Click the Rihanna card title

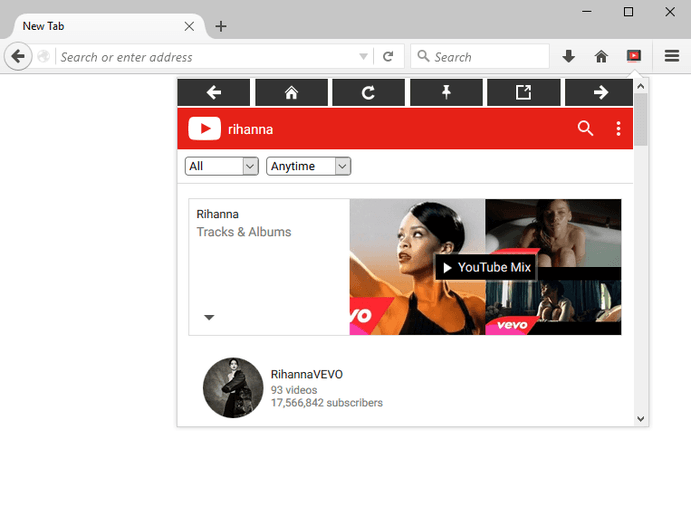coord(217,214)
